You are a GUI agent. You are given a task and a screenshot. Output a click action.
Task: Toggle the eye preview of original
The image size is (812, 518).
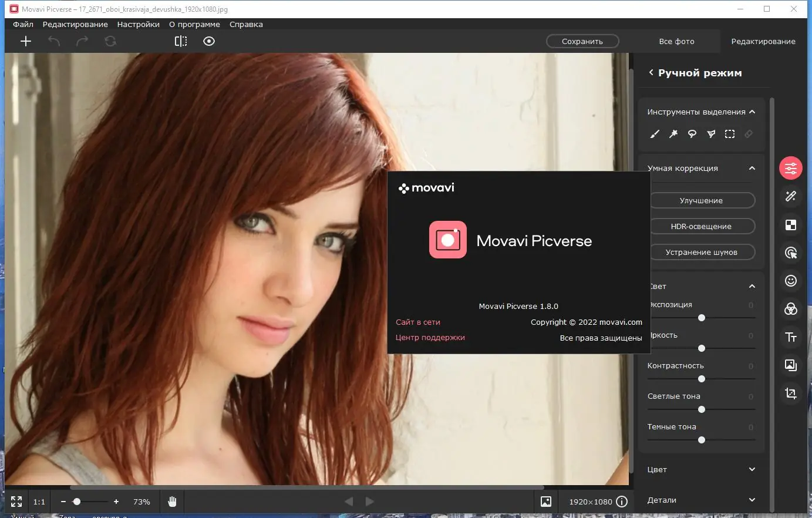coord(209,41)
